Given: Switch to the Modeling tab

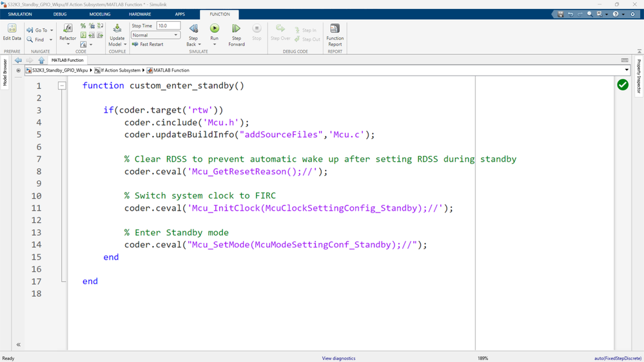Looking at the screenshot, I should 100,14.
